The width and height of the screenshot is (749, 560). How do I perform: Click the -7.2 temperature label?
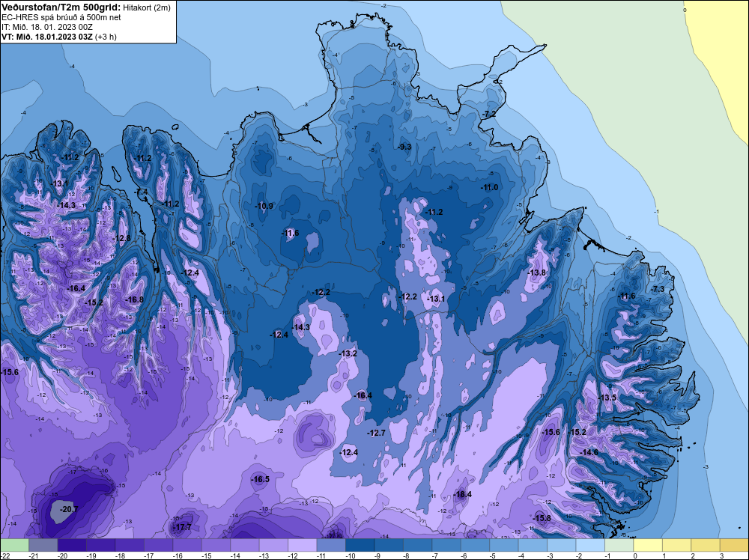[x=490, y=114]
